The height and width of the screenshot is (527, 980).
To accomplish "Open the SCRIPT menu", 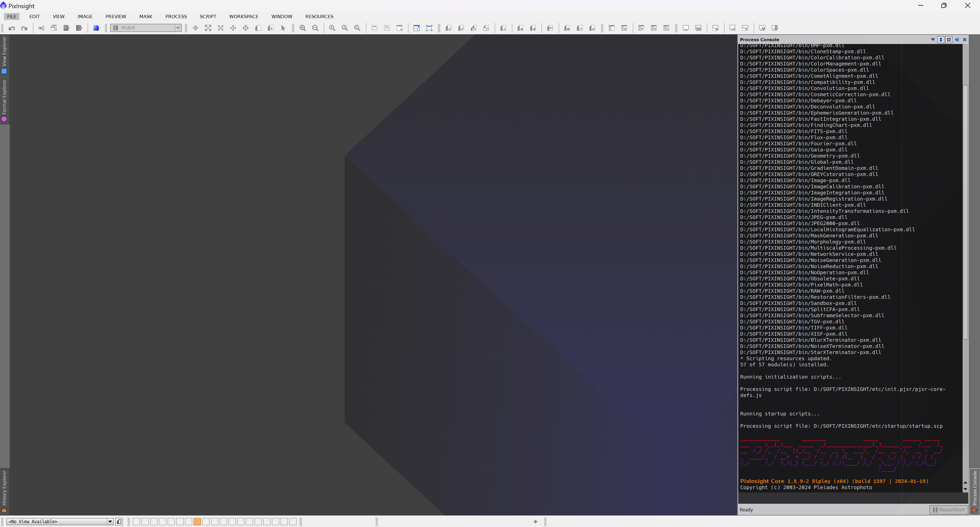I will (x=208, y=16).
